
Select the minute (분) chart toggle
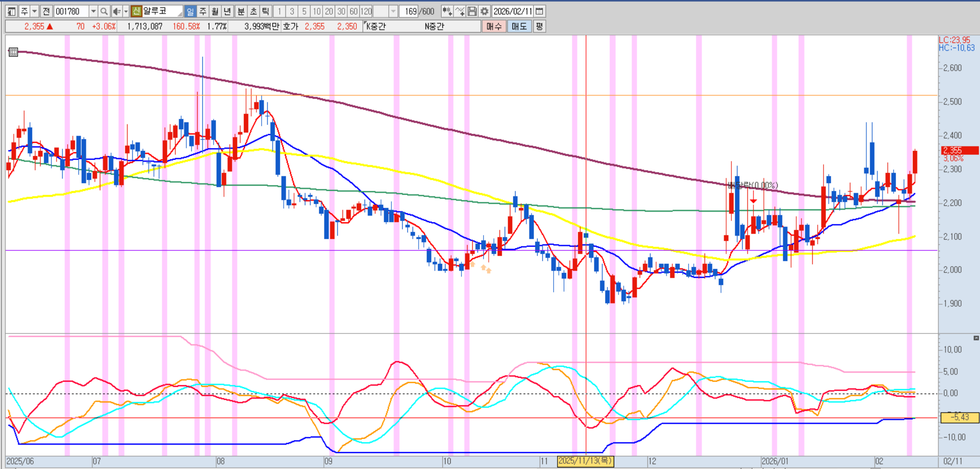241,11
